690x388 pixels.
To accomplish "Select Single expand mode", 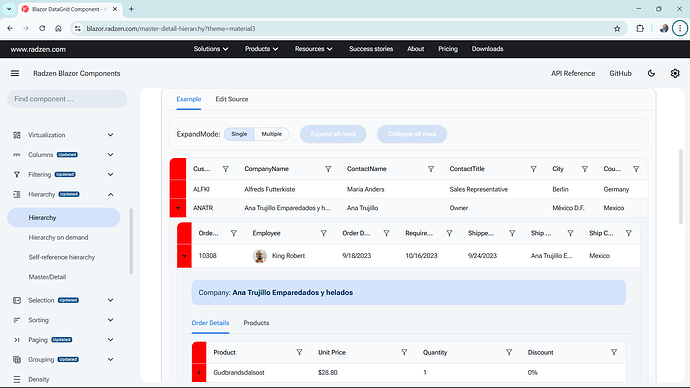I will [x=239, y=134].
